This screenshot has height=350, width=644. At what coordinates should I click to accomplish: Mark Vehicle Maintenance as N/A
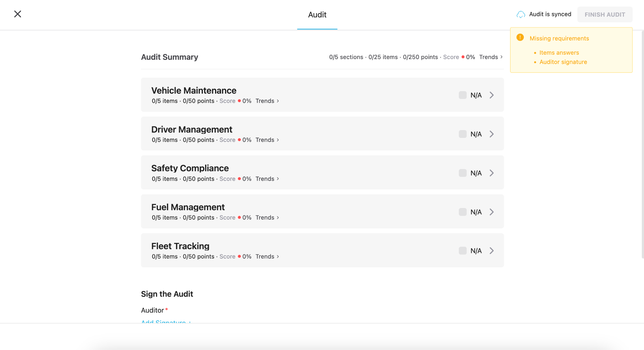coord(463,95)
